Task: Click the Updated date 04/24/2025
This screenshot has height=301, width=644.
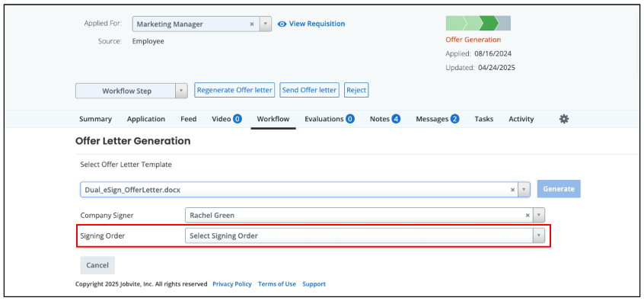Action: click(496, 68)
